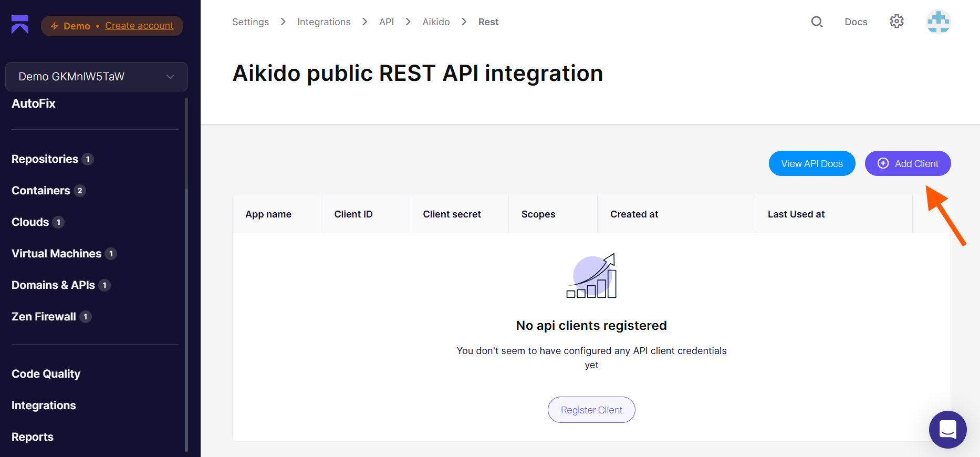
Task: Go to Repositories in the sidebar
Action: (x=45, y=159)
